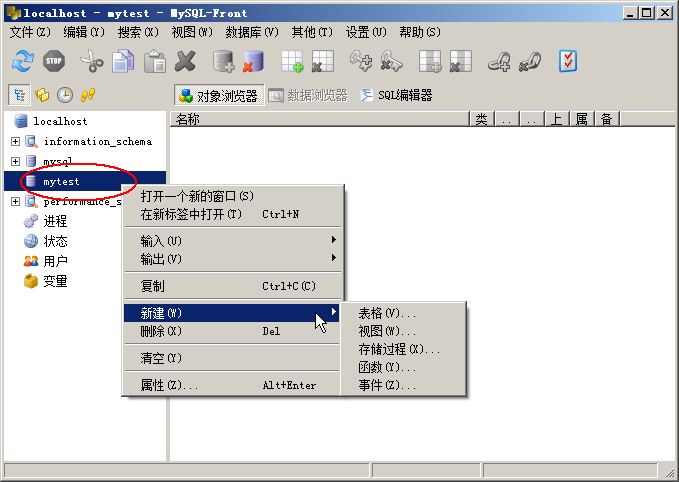Switch to 数据浏览器 tab

[308, 95]
